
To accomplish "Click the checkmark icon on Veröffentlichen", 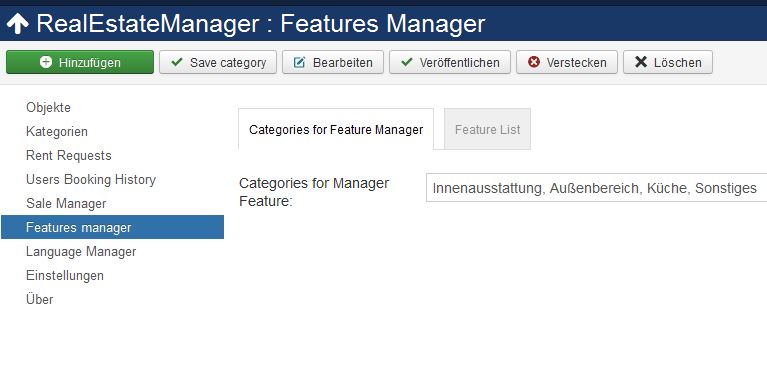I will pyautogui.click(x=406, y=62).
